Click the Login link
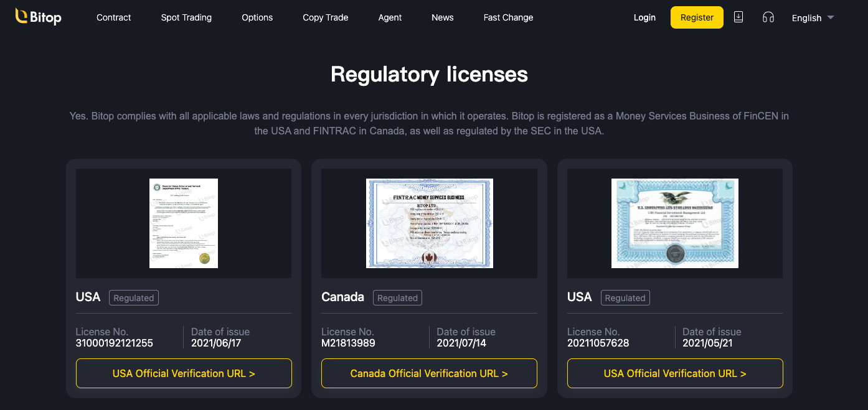This screenshot has height=410, width=868. [x=644, y=17]
